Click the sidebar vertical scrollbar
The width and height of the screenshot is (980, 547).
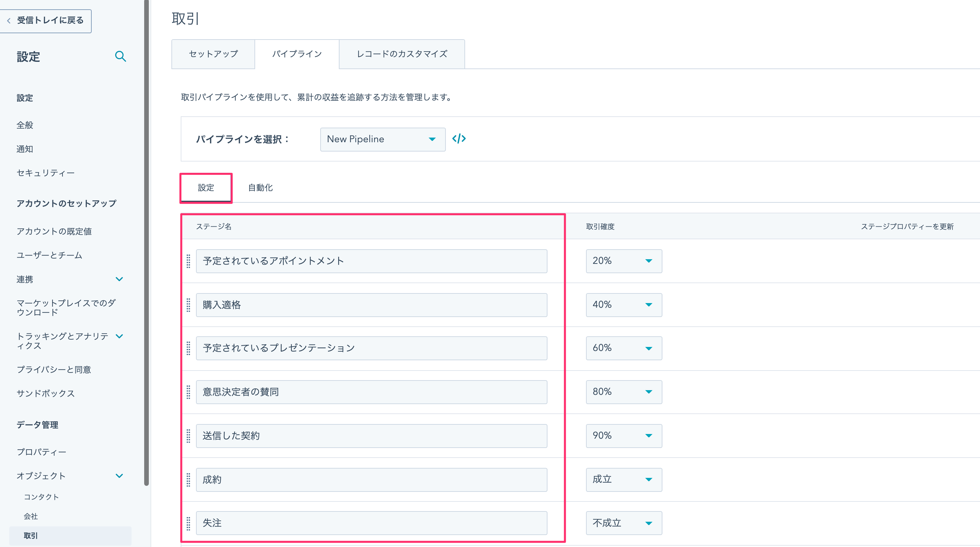[x=147, y=243]
